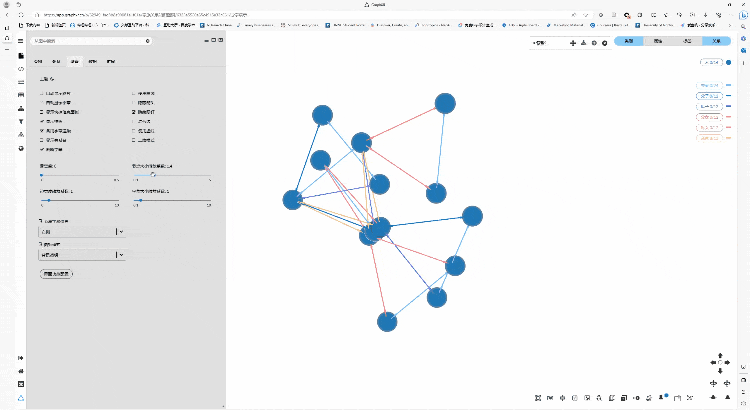Switch to the second tab of the settings panel
The width and height of the screenshot is (750, 410).
coord(56,61)
